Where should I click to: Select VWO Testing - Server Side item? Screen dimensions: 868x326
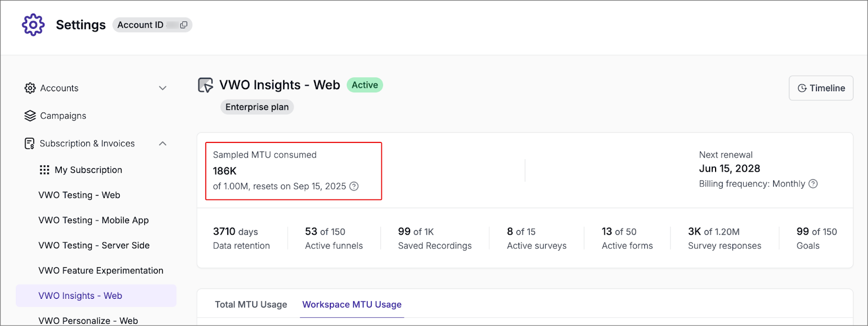click(x=94, y=246)
